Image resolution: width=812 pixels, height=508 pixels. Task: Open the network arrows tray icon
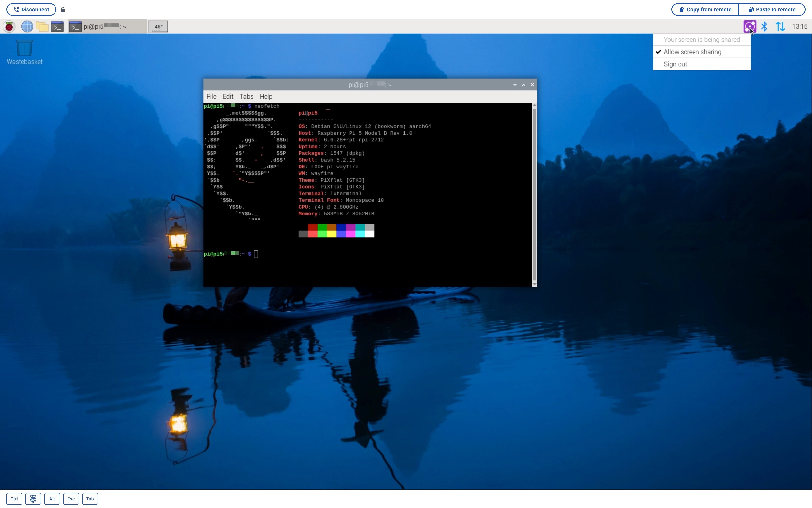[x=780, y=26]
